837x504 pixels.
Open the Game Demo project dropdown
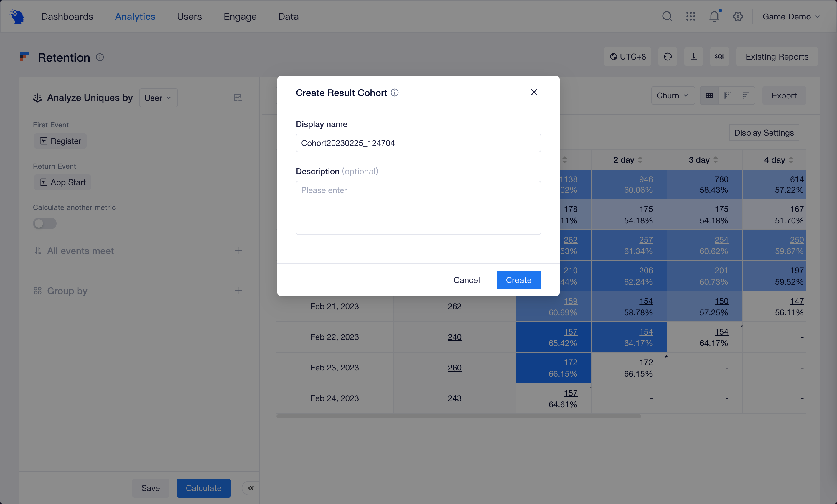791,17
